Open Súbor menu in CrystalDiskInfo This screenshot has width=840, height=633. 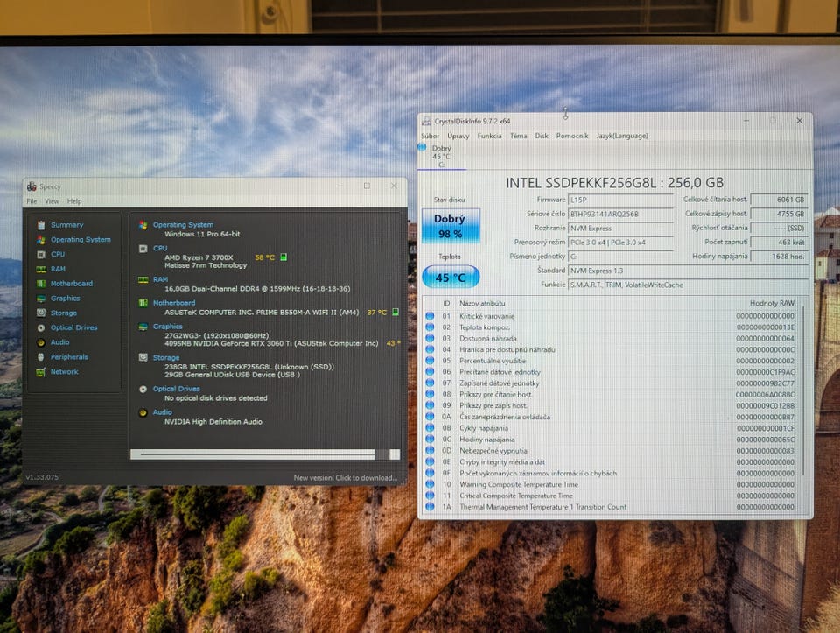tap(430, 136)
